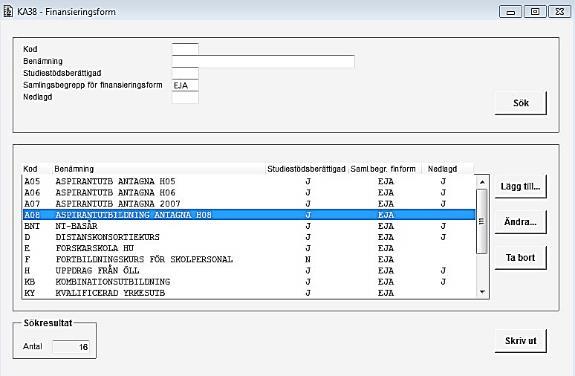575x376 pixels.
Task: Select row BNT NT-BASÅR
Action: (x=249, y=226)
